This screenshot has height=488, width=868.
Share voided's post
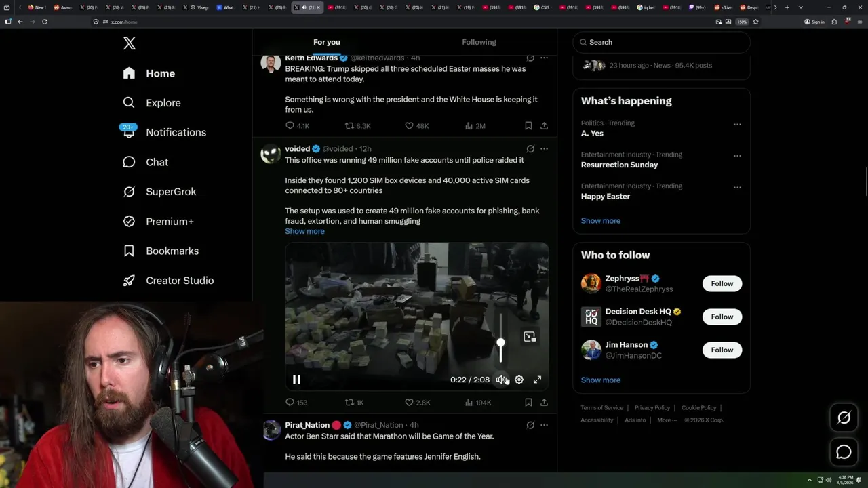[544, 402]
